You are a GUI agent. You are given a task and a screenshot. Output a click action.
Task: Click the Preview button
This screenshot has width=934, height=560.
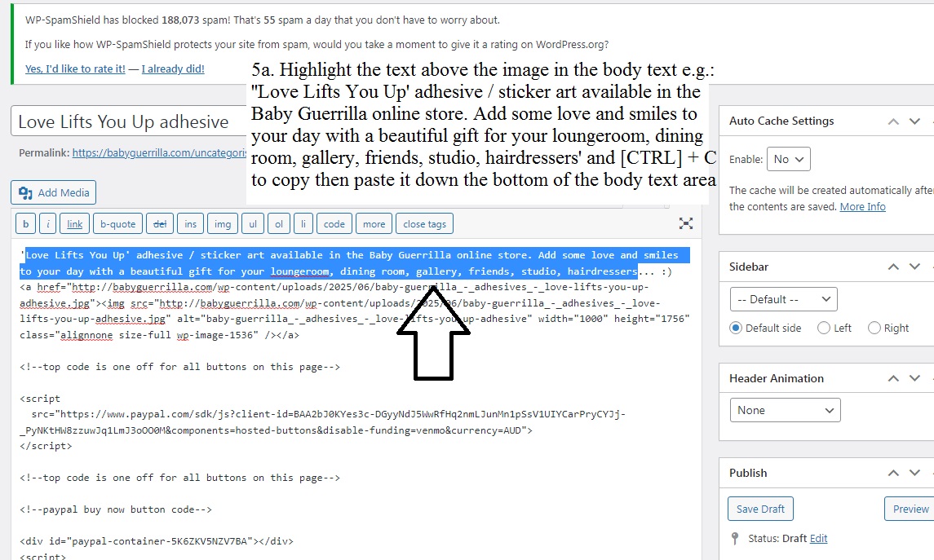910,509
